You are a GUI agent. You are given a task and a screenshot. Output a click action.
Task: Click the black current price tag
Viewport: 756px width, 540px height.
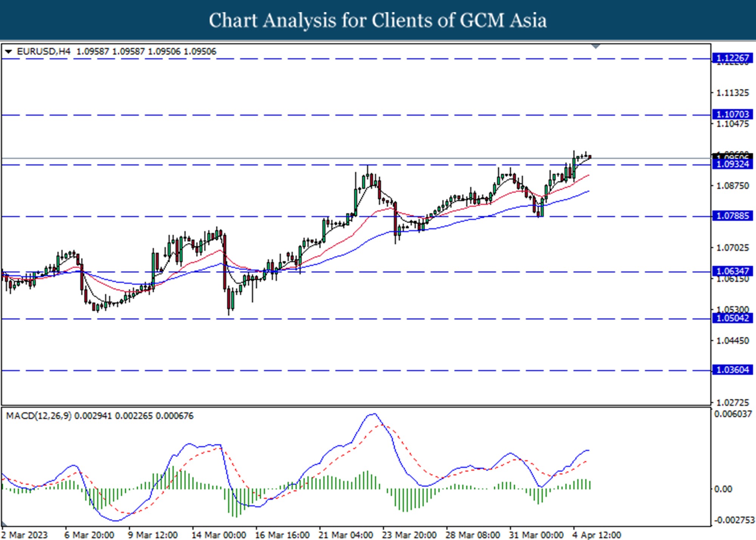coord(732,156)
